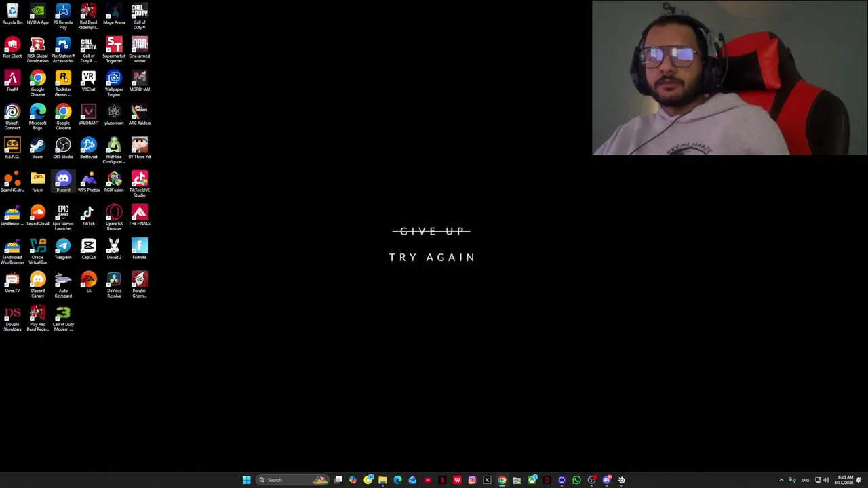
Task: Launch Fortnite from the desktop
Action: tap(140, 249)
